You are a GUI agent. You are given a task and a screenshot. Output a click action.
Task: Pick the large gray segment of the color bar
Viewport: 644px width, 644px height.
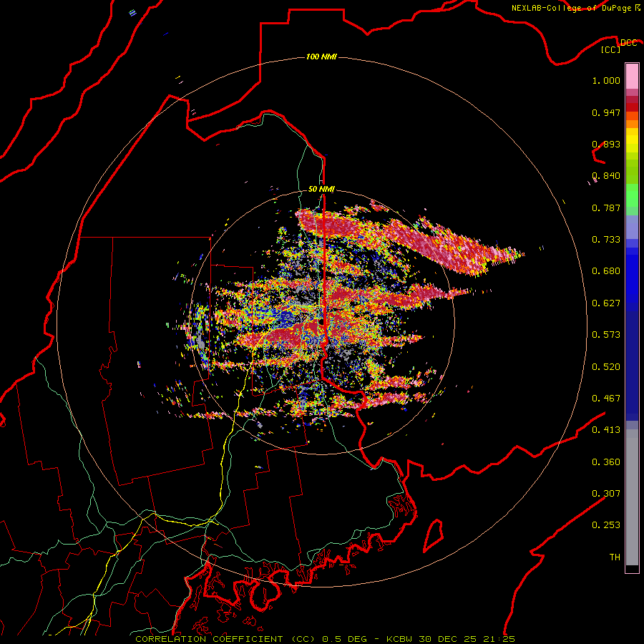coord(632,497)
